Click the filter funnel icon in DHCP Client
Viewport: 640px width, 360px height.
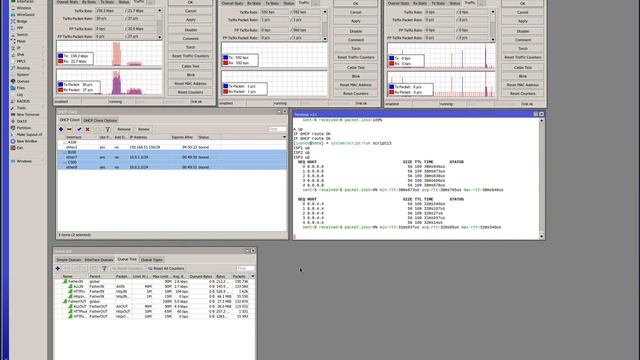click(x=107, y=129)
